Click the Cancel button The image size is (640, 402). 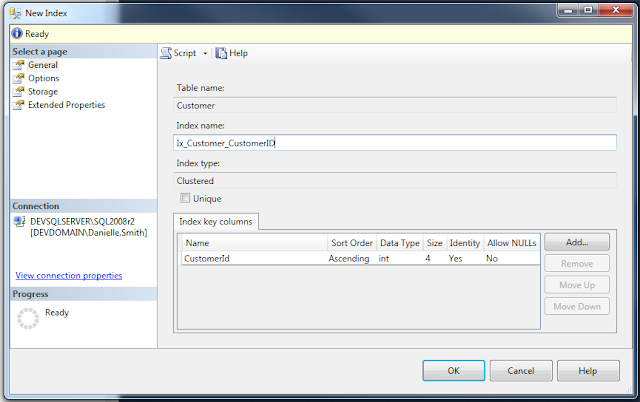click(521, 371)
